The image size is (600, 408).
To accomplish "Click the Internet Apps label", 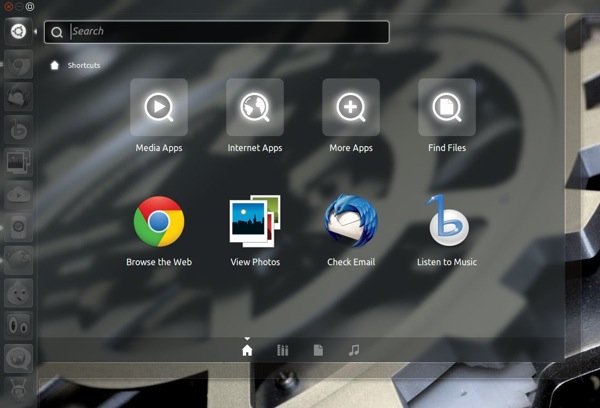I will 255,148.
